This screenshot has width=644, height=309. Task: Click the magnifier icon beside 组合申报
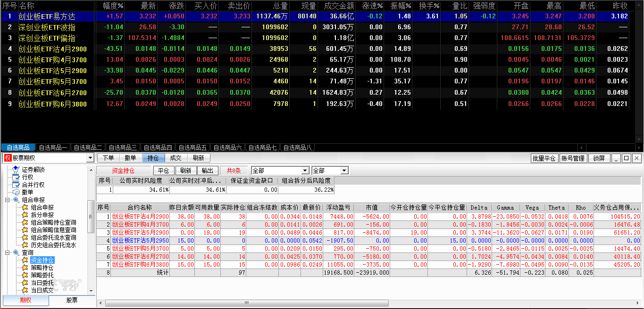point(16,200)
